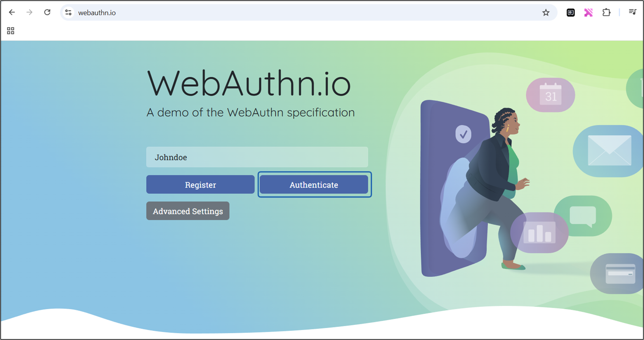
Task: Expand the Advanced Settings section
Action: [188, 211]
